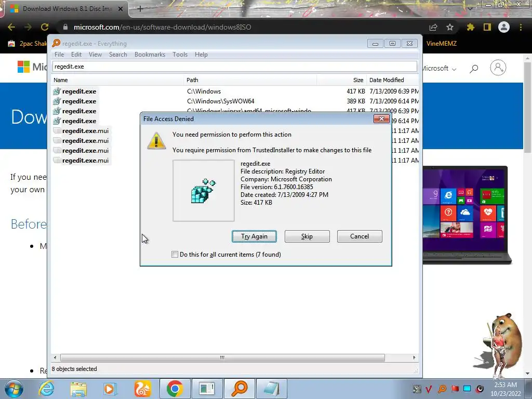Bookmark this page with star
Image resolution: width=532 pixels, height=399 pixels.
(450, 27)
